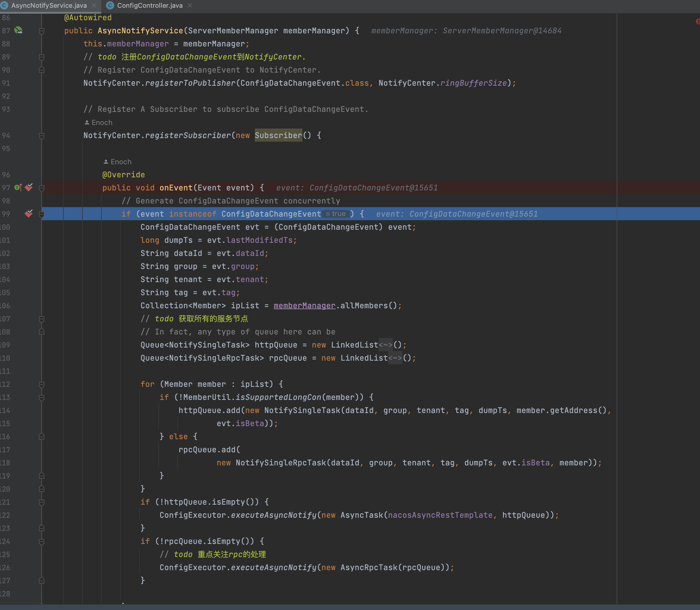
Task: Click the @Autowired annotation
Action: coord(88,18)
